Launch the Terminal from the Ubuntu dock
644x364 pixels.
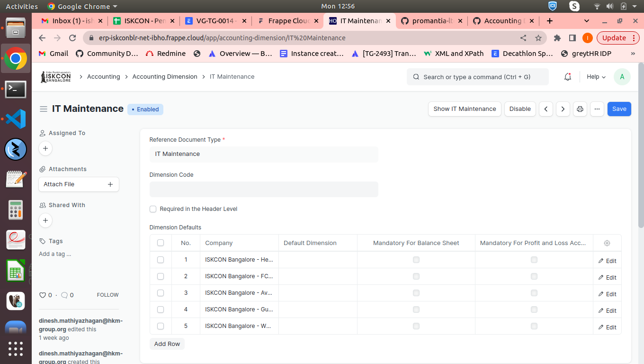point(16,89)
